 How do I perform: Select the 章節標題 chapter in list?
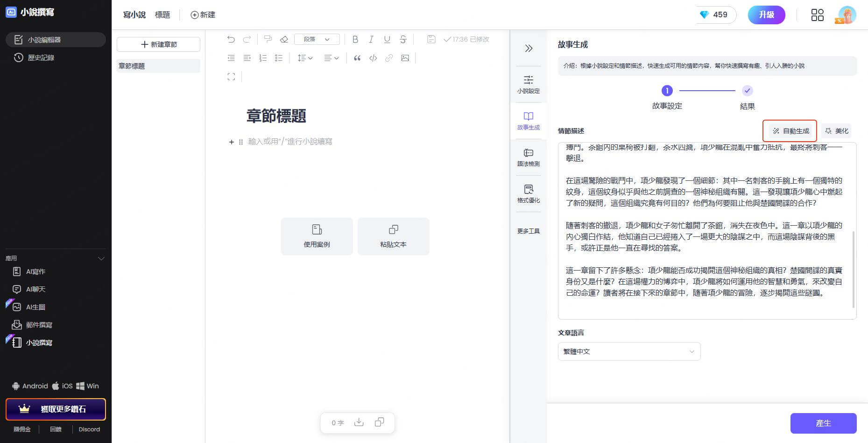coord(158,66)
